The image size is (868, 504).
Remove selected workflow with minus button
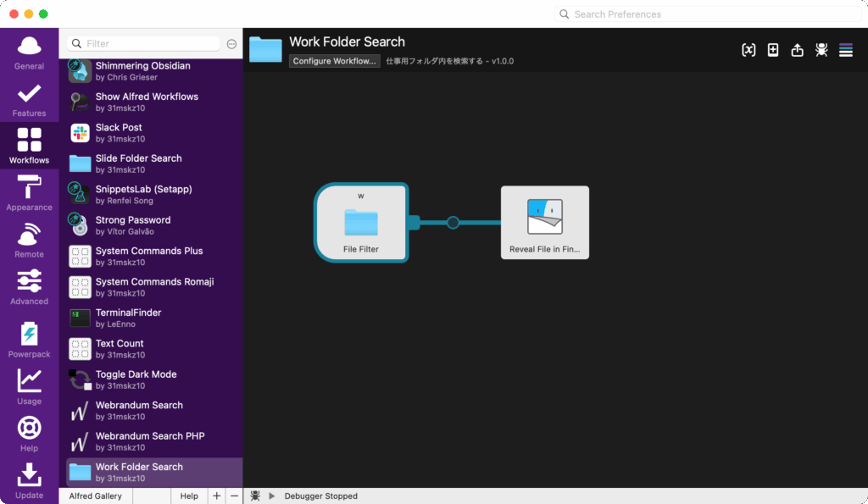point(234,496)
